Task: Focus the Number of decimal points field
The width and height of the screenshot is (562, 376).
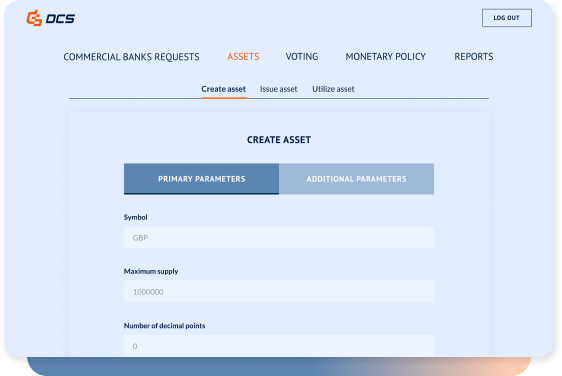Action: (279, 346)
